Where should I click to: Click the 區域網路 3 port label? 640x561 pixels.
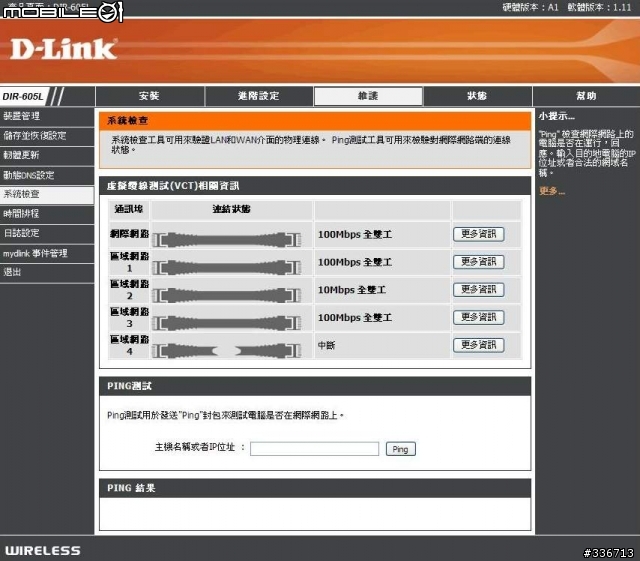129,318
